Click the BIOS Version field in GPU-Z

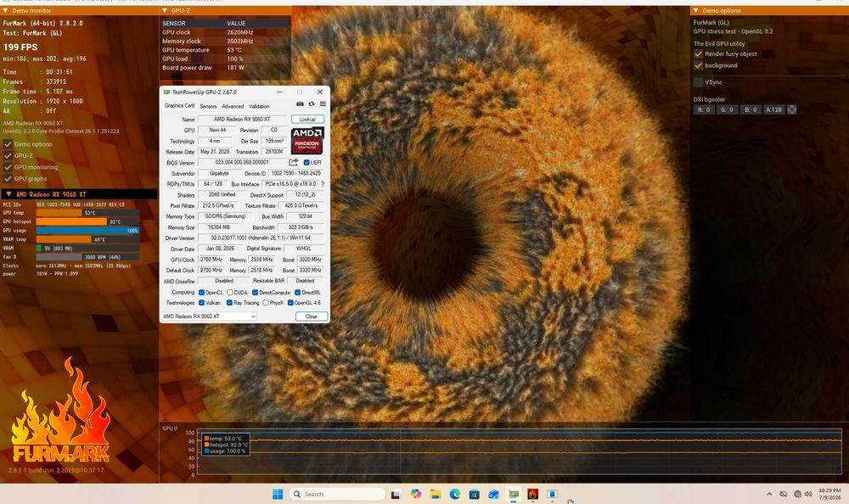[x=241, y=162]
